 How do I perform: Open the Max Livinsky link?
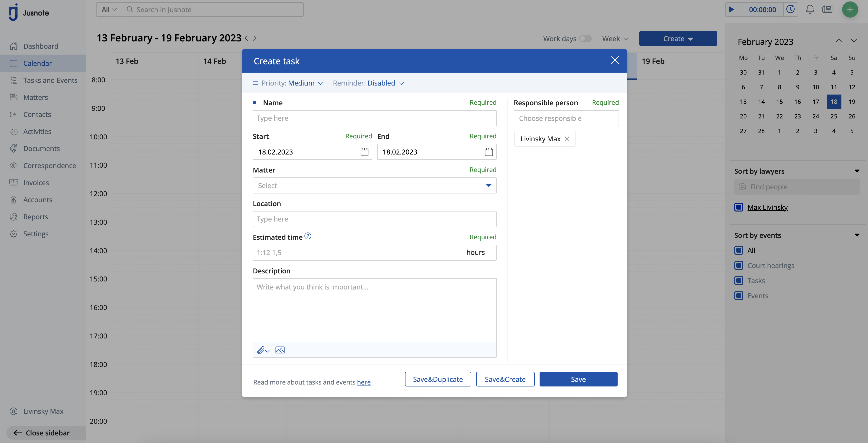[767, 207]
